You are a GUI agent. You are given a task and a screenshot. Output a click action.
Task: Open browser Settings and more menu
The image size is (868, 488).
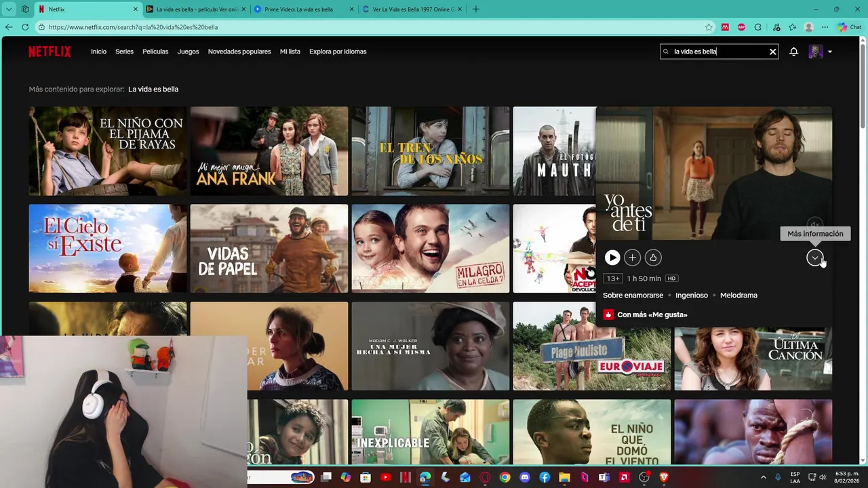tap(825, 27)
